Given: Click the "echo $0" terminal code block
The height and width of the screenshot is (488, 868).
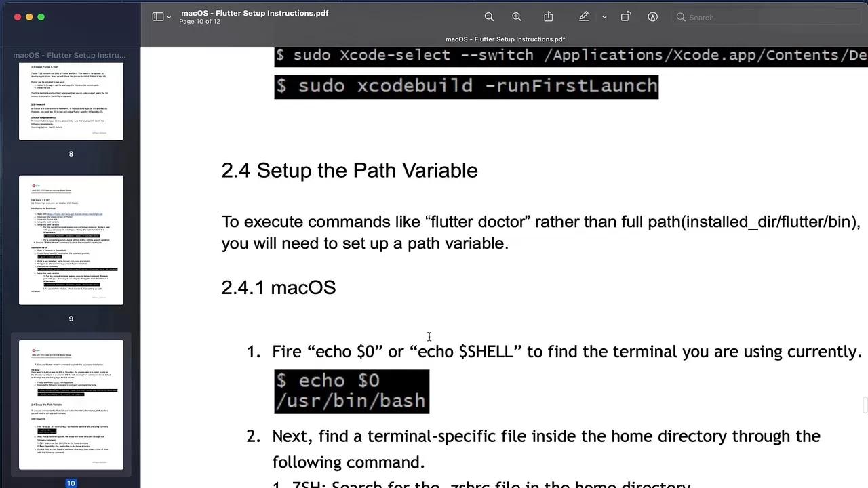Looking at the screenshot, I should pos(351,391).
